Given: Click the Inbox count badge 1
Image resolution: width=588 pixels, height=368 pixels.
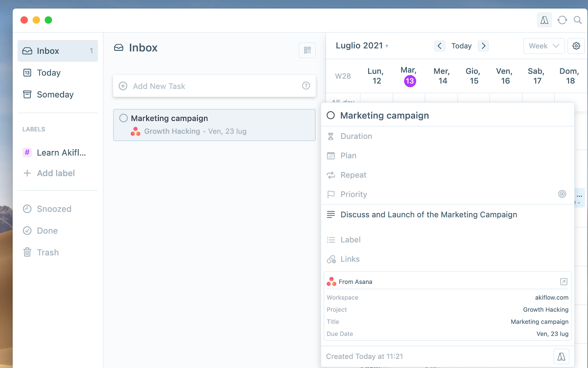Looking at the screenshot, I should click(91, 51).
